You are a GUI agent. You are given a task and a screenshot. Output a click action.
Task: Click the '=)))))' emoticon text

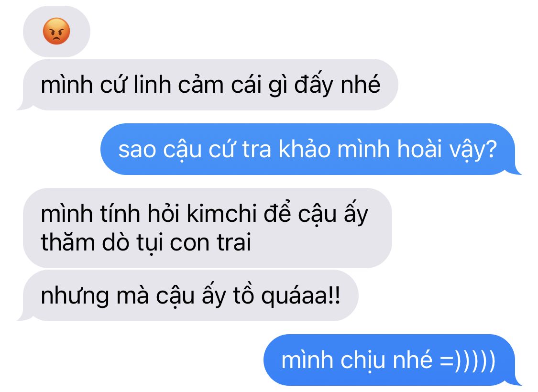467,360
